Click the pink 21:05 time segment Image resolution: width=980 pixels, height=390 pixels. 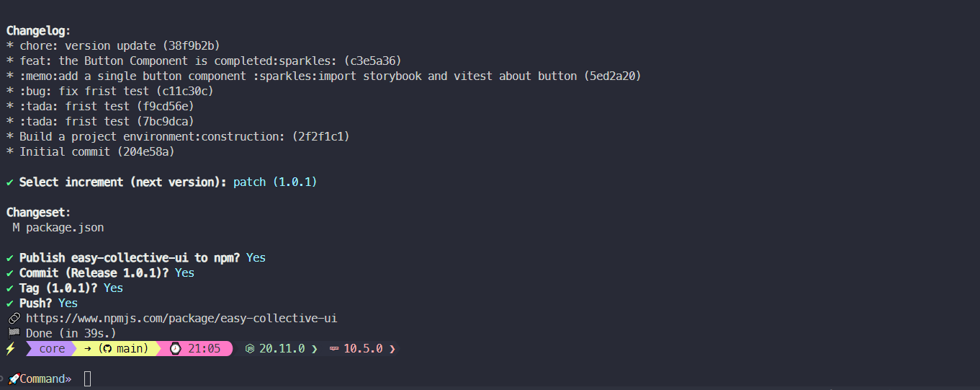click(x=196, y=349)
